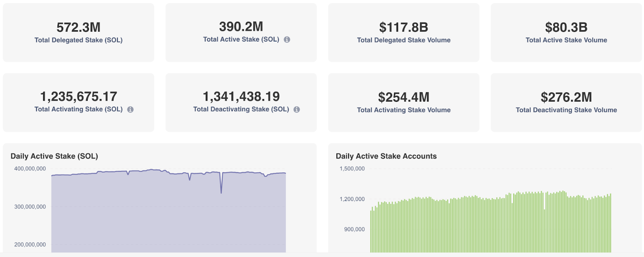The height and width of the screenshot is (257, 644).
Task: Click the 1,341,438.19 deactivating stake figure
Action: pos(241,97)
